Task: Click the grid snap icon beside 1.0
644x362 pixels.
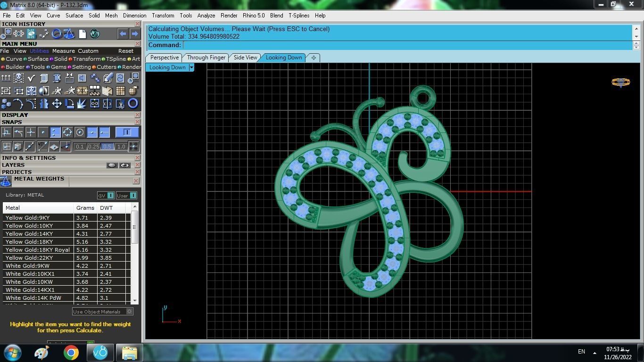Action: (133, 147)
